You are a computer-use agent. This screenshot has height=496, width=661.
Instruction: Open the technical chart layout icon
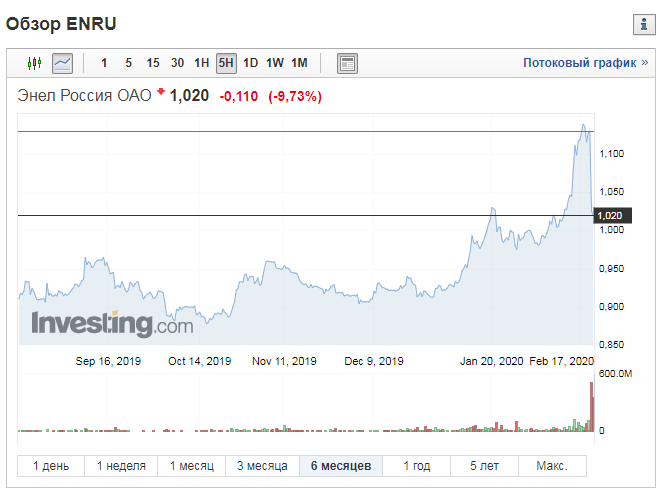[347, 63]
